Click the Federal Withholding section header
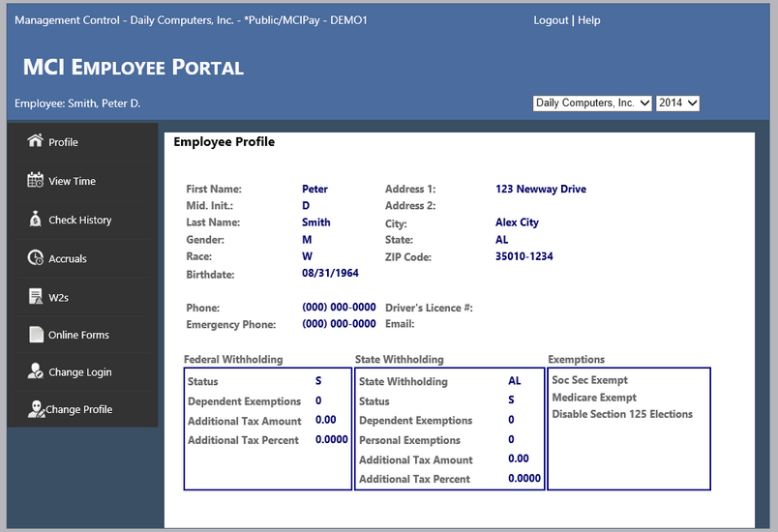 click(x=233, y=359)
